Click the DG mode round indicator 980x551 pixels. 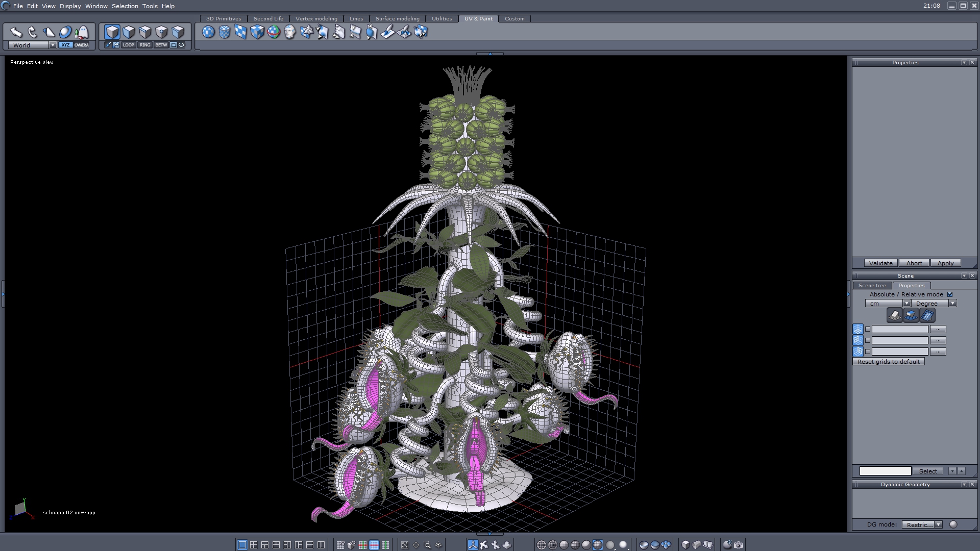pos(953,524)
